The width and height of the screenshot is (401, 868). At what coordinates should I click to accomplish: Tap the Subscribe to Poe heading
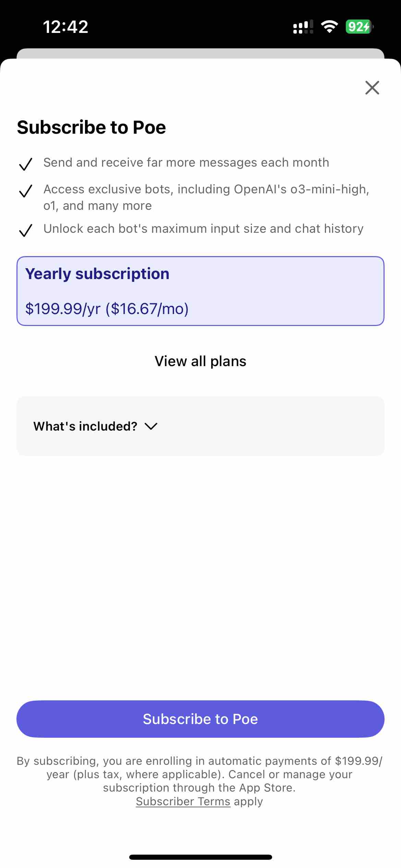click(x=92, y=127)
